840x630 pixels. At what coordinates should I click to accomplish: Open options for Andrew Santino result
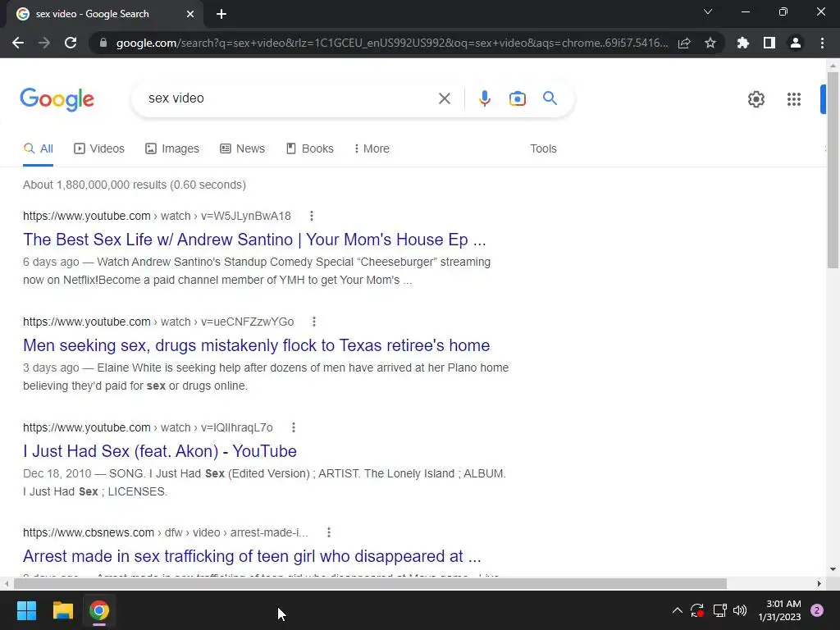311,216
